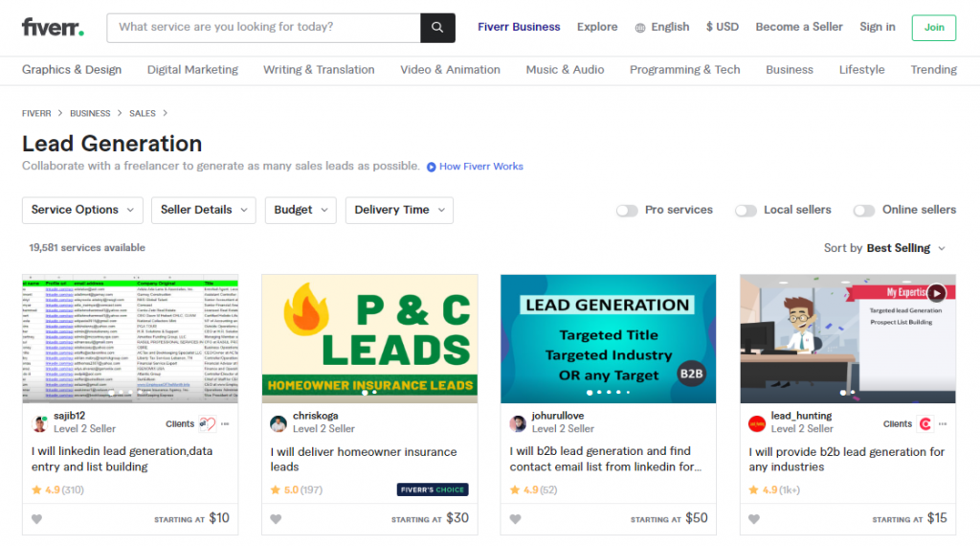Click the search magnifier button
Screen dimensions: 980x546
[x=437, y=28]
